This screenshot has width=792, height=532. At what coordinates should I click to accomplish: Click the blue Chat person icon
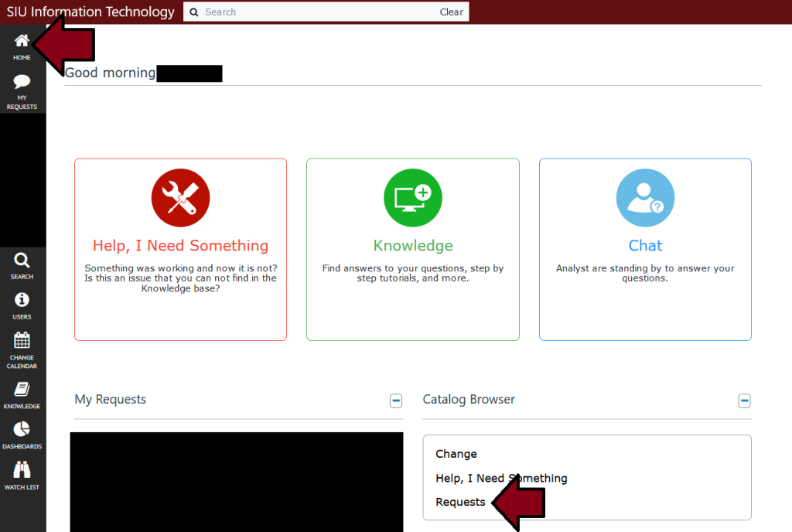pos(645,197)
